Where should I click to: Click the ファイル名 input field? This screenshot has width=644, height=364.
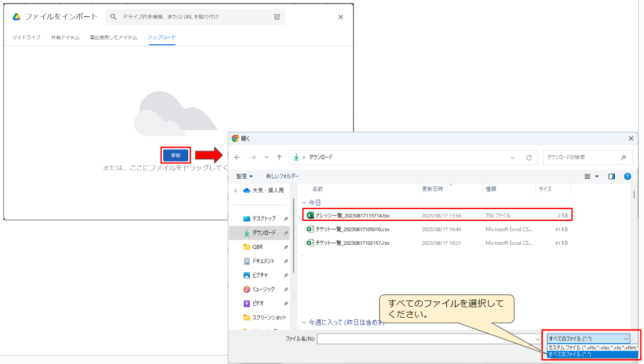[x=428, y=339]
